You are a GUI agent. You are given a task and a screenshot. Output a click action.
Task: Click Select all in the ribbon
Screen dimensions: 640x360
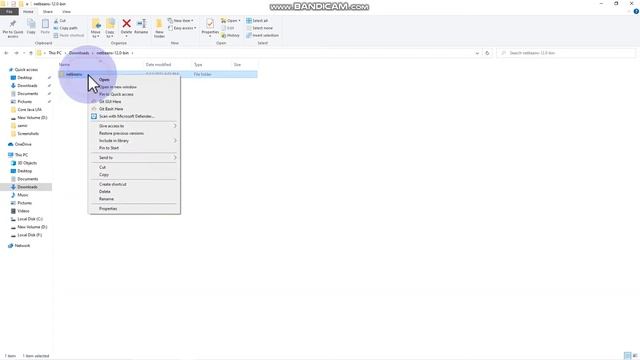click(x=257, y=20)
